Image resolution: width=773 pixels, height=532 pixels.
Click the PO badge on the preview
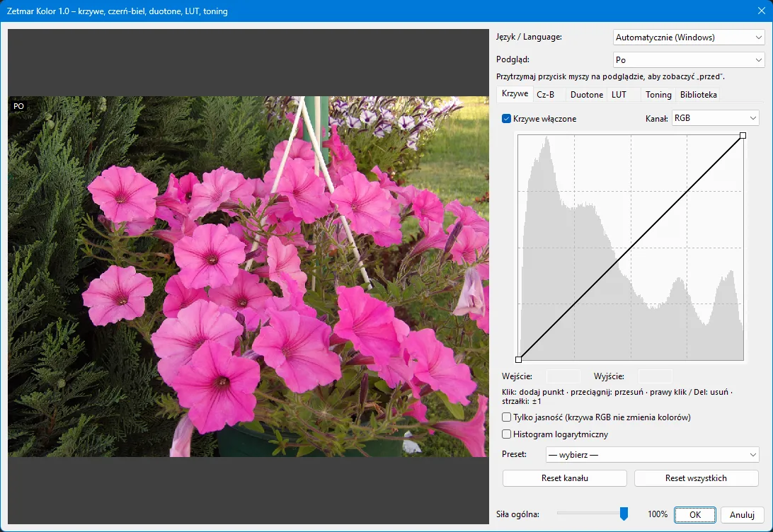click(x=18, y=106)
